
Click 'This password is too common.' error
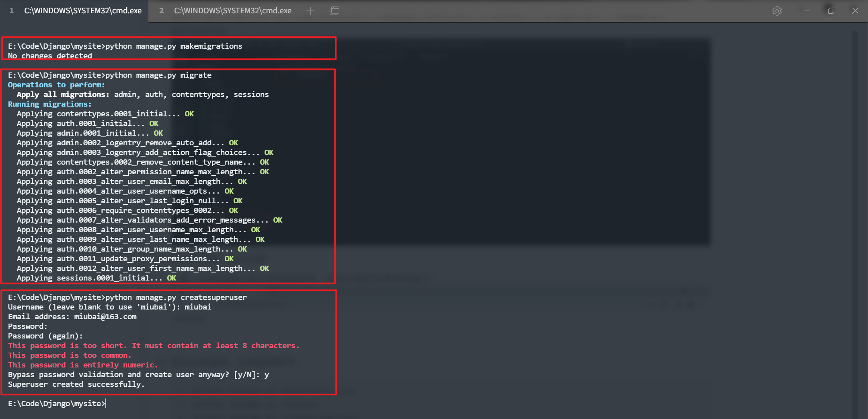pos(70,355)
